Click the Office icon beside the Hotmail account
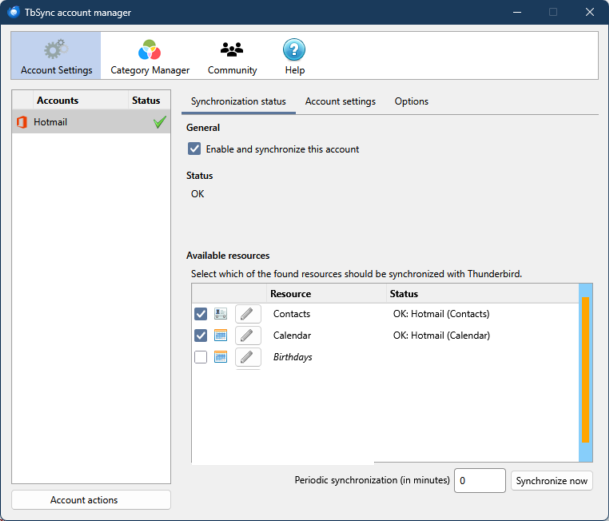The height and width of the screenshot is (521, 609). coord(22,122)
